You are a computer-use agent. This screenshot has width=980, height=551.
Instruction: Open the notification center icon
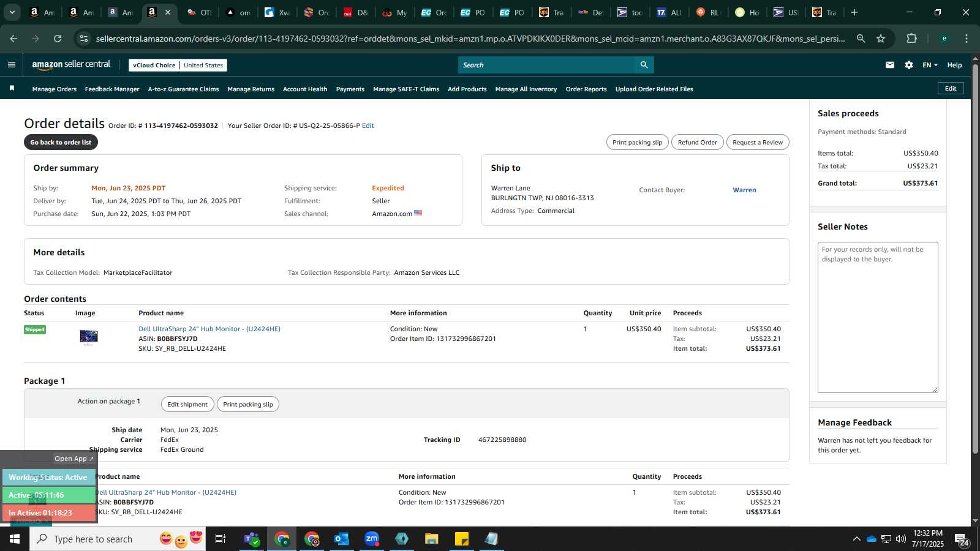point(961,539)
